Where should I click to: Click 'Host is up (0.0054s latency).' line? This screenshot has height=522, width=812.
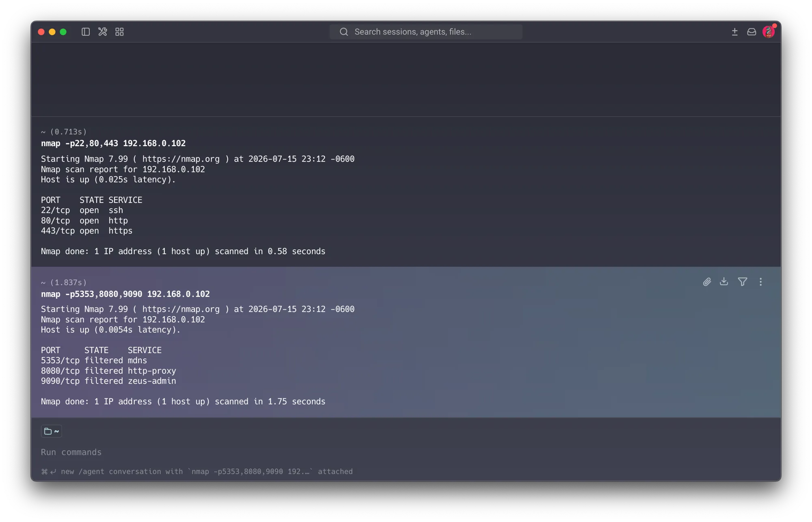tap(110, 330)
